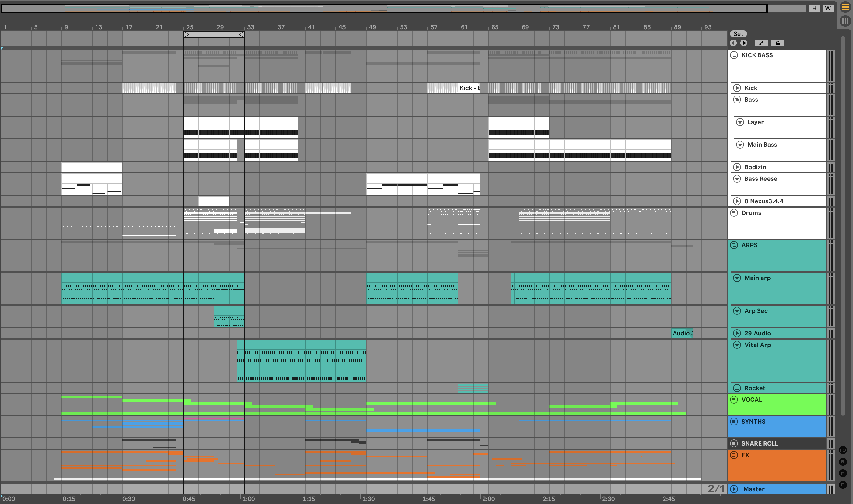The width and height of the screenshot is (853, 504).
Task: Fold the Vital Arp track
Action: (x=737, y=345)
